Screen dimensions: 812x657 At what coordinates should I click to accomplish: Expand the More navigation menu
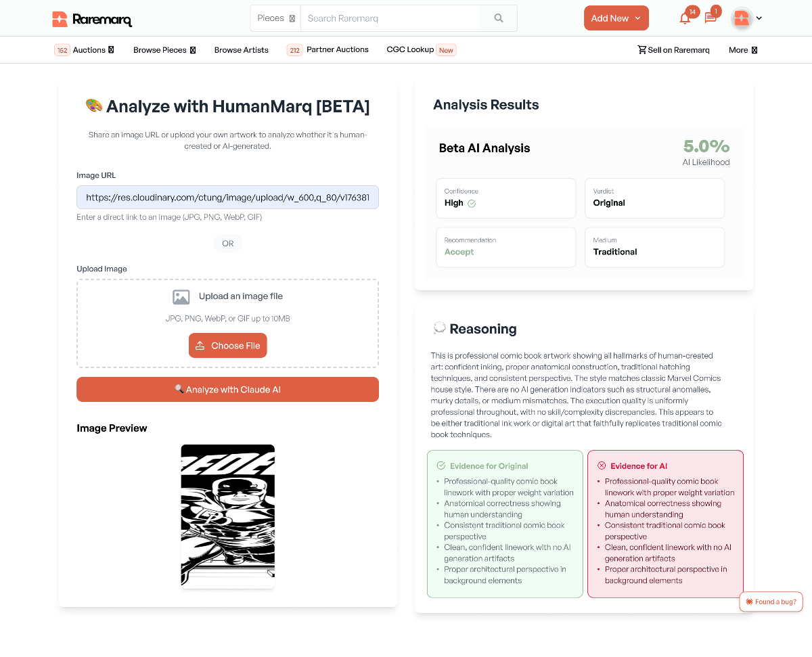[742, 49]
